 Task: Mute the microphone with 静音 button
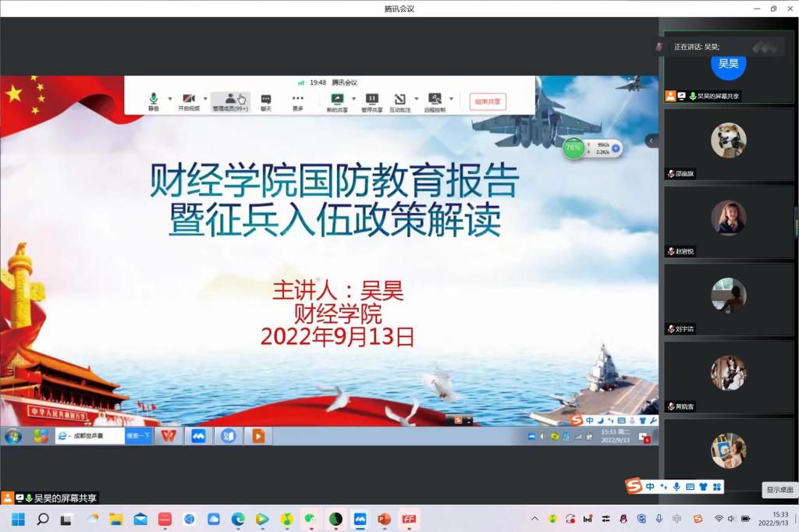(x=154, y=100)
